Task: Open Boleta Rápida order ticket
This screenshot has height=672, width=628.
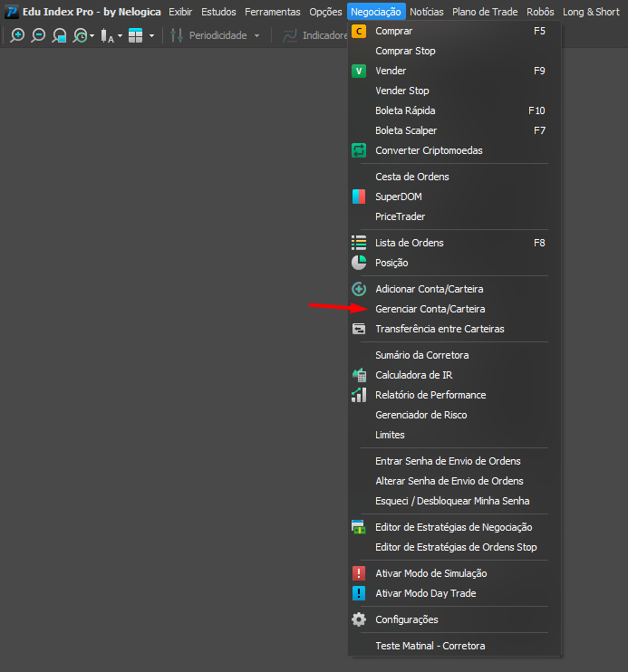Action: 455,110
